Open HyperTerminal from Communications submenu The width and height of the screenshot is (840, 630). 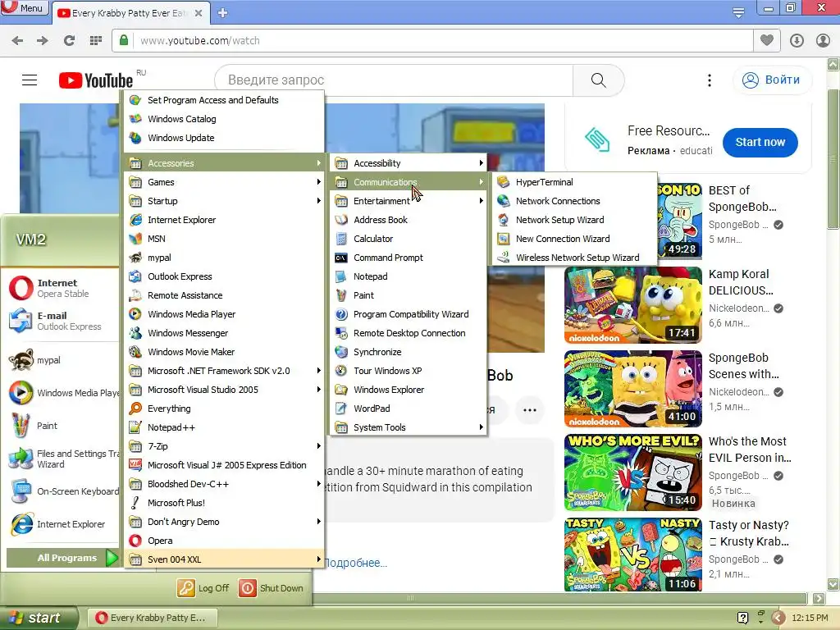(573, 182)
